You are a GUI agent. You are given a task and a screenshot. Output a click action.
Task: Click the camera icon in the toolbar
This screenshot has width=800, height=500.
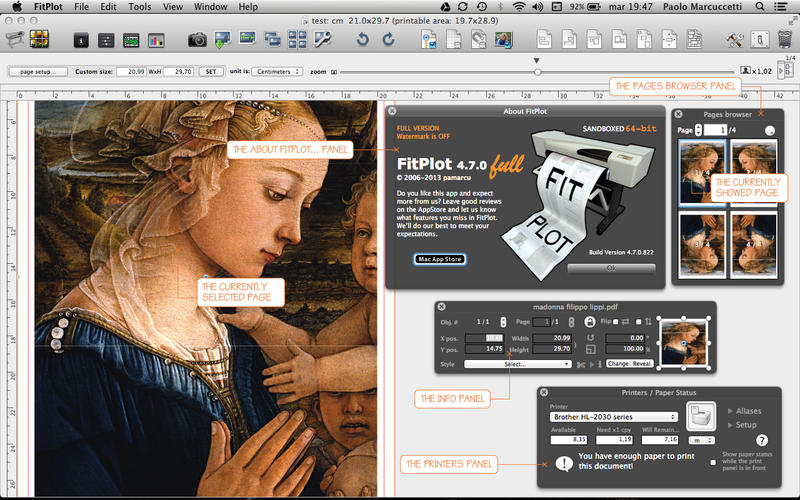(x=198, y=40)
